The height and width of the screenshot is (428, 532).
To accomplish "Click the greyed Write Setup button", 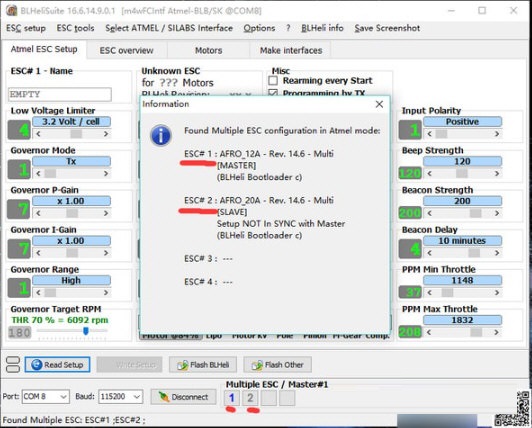I will pyautogui.click(x=129, y=365).
